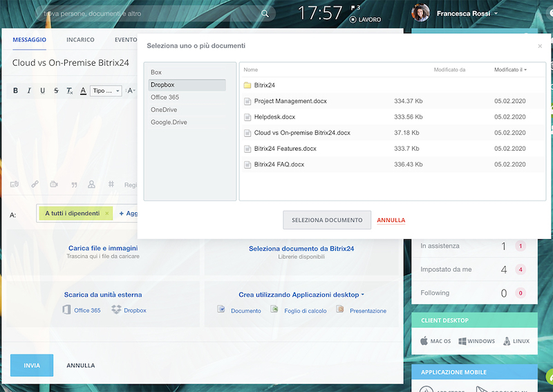Click the quote icon below editor

pos(74,185)
